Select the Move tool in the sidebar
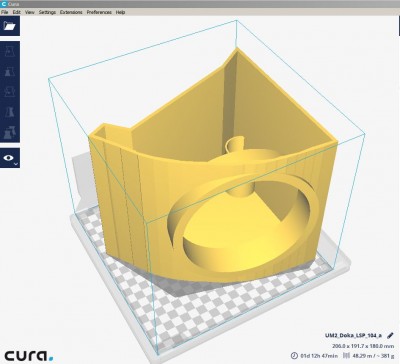 point(10,52)
